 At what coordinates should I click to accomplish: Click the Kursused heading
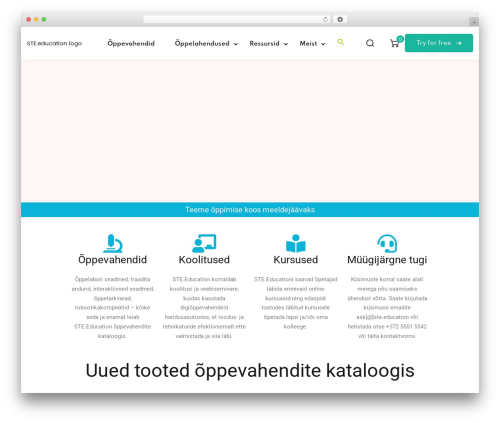[x=296, y=260]
